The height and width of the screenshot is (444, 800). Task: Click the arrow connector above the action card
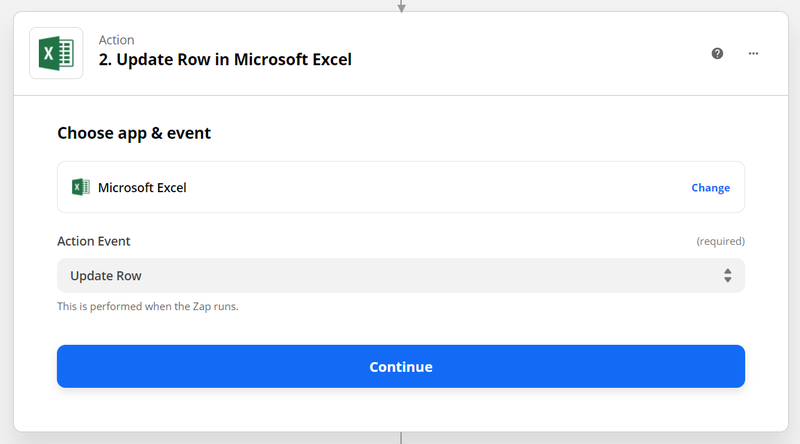401,6
